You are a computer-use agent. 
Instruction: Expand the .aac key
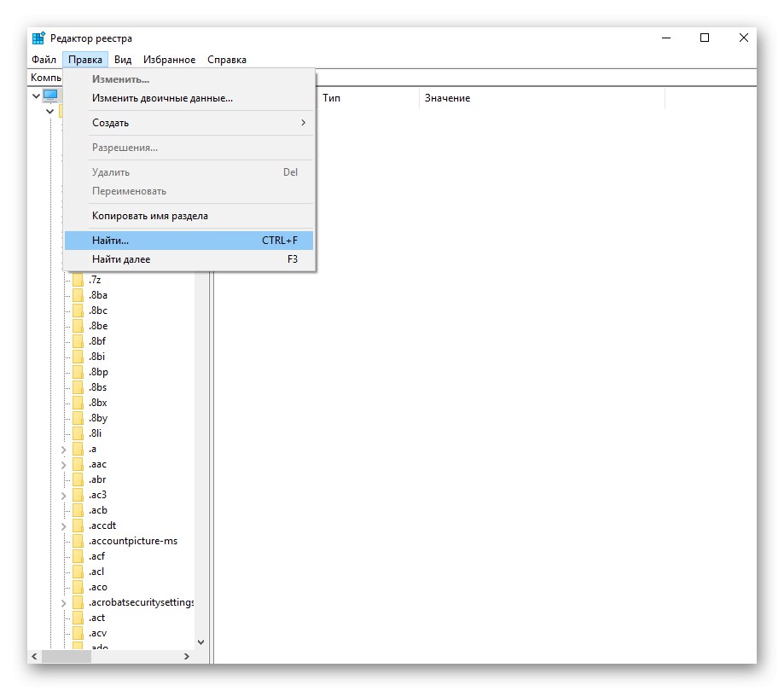[63, 465]
